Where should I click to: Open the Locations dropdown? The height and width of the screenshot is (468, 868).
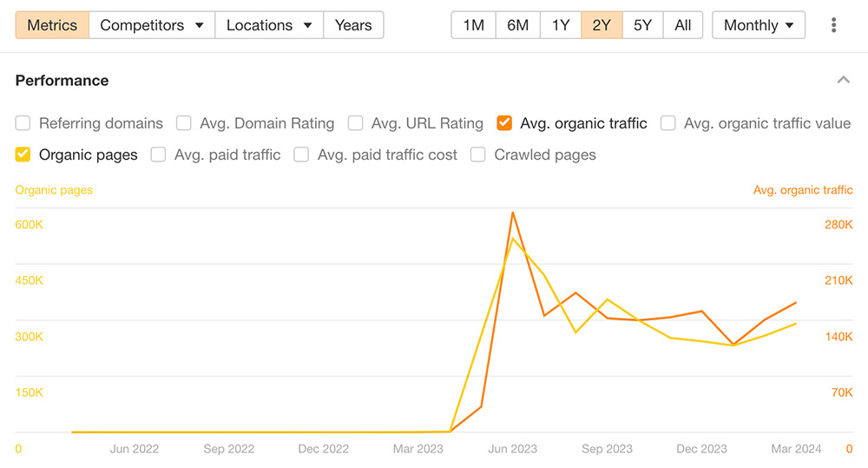(269, 25)
